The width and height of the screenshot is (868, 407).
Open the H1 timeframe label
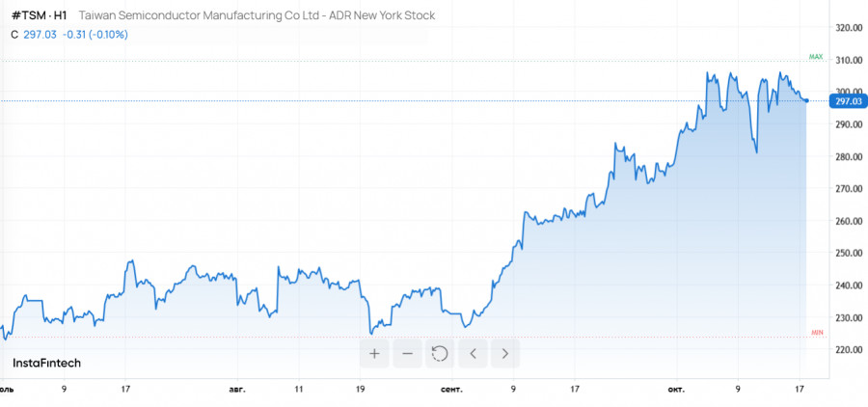60,16
